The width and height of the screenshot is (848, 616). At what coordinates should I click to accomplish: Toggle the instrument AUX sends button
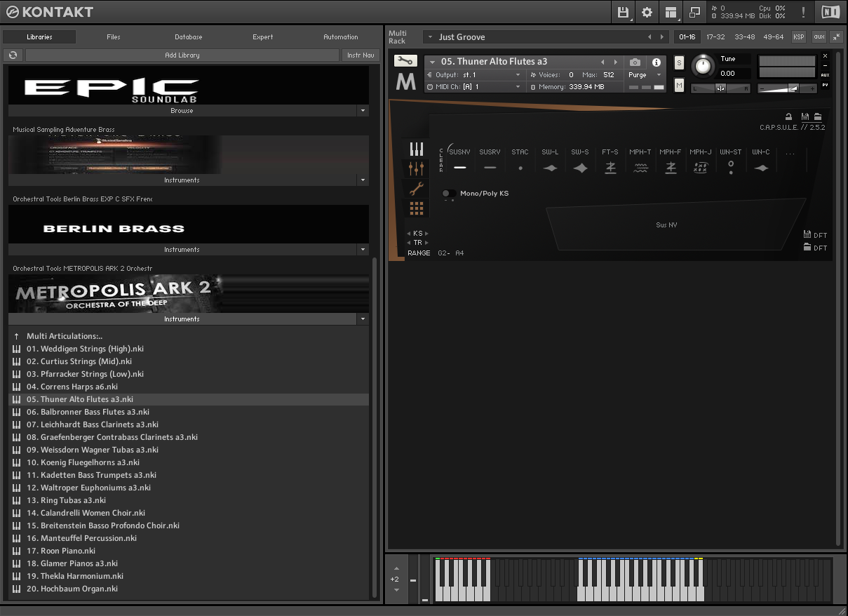(x=825, y=75)
